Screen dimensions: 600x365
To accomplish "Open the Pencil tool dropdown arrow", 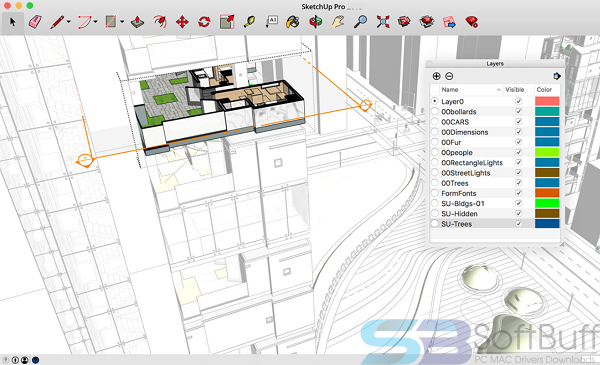I will 69,22.
